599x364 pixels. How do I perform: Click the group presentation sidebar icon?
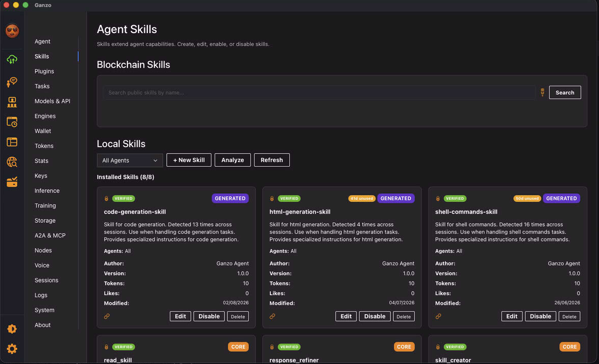point(12,102)
